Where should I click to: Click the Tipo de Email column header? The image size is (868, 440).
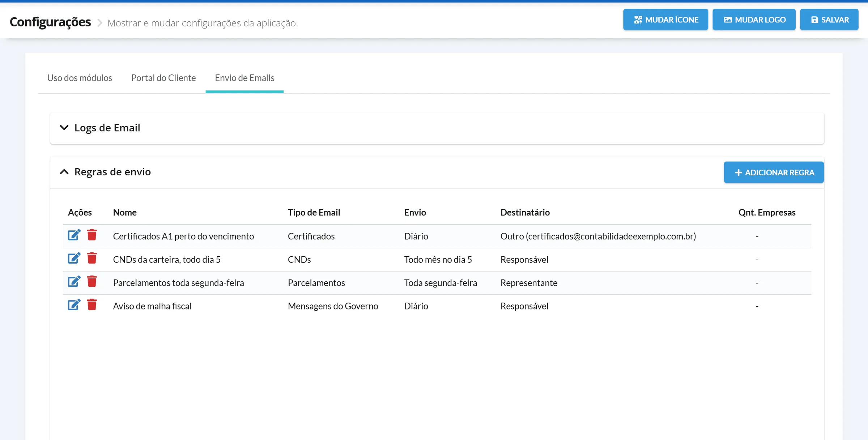click(314, 213)
